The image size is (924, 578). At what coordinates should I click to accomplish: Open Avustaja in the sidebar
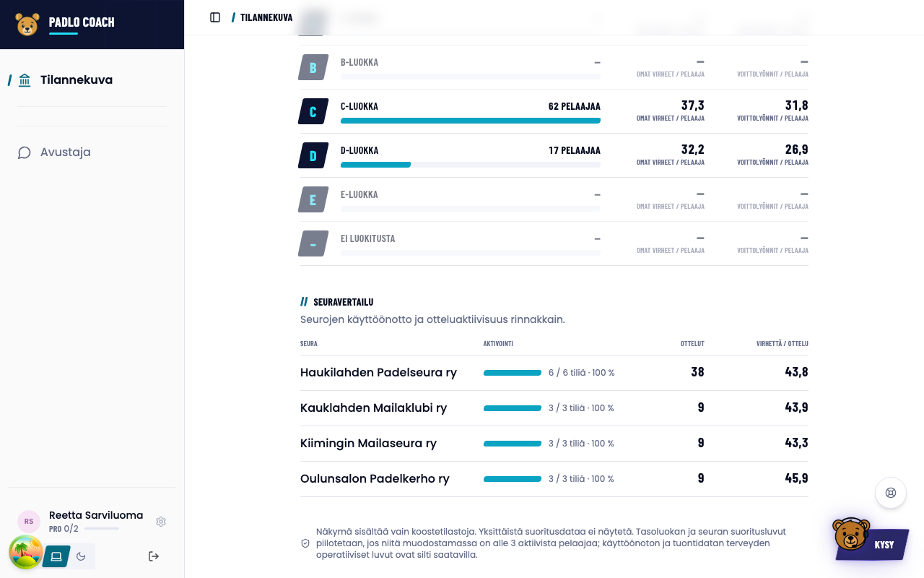tap(92, 152)
